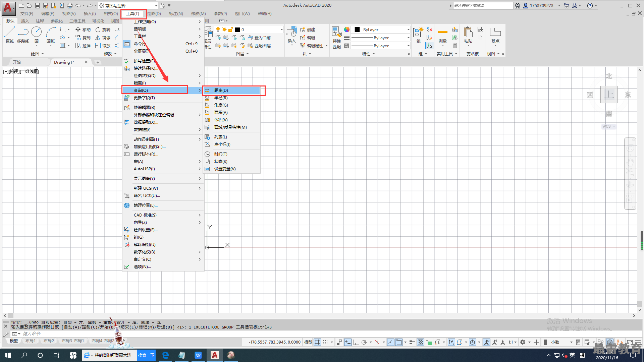Screen dimensions: 644x362
Task: Choose 选项(N)... at bottom of Tools menu
Action: click(x=163, y=266)
